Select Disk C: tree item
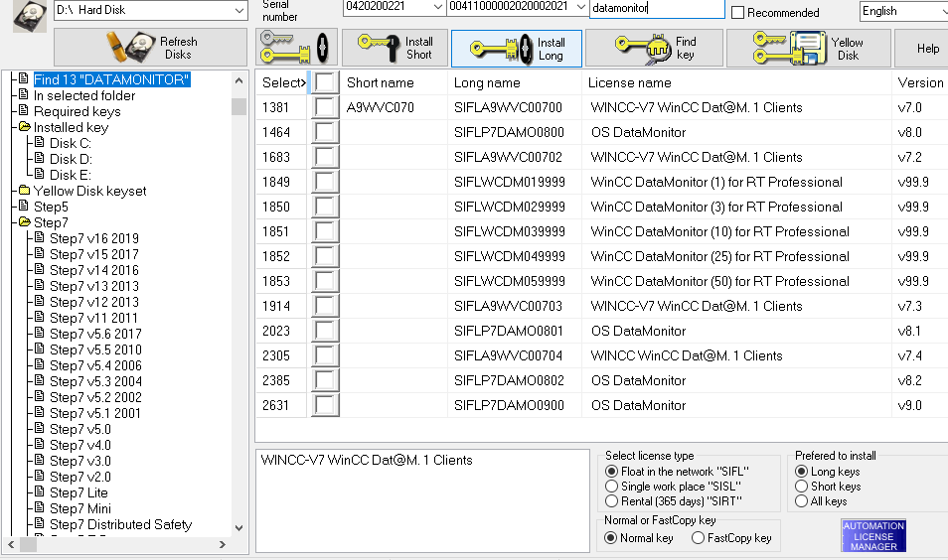Image resolution: width=948 pixels, height=560 pixels. 71,143
